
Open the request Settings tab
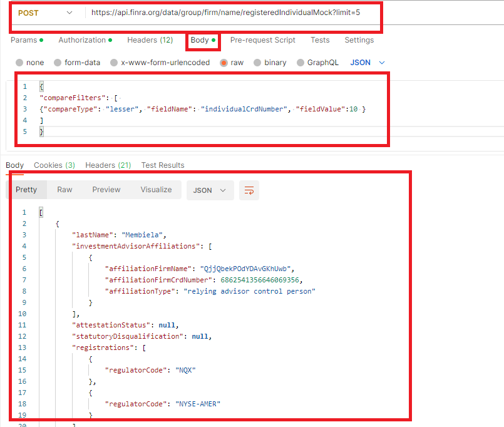click(x=359, y=40)
